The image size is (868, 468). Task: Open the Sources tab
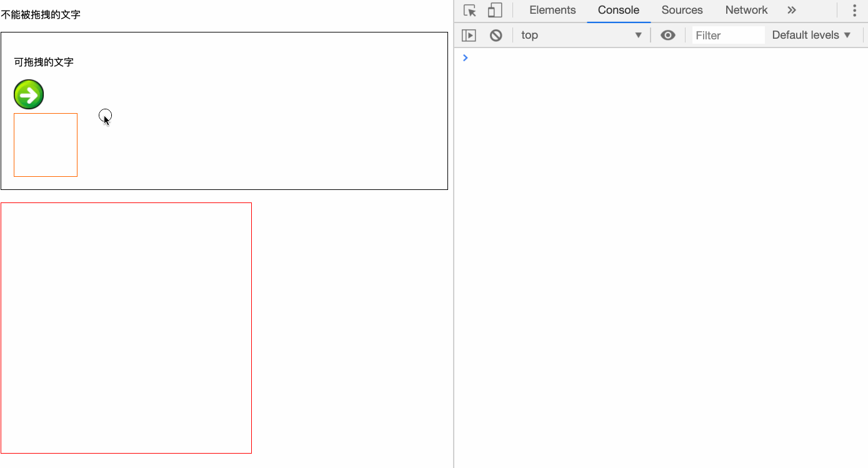tap(682, 10)
